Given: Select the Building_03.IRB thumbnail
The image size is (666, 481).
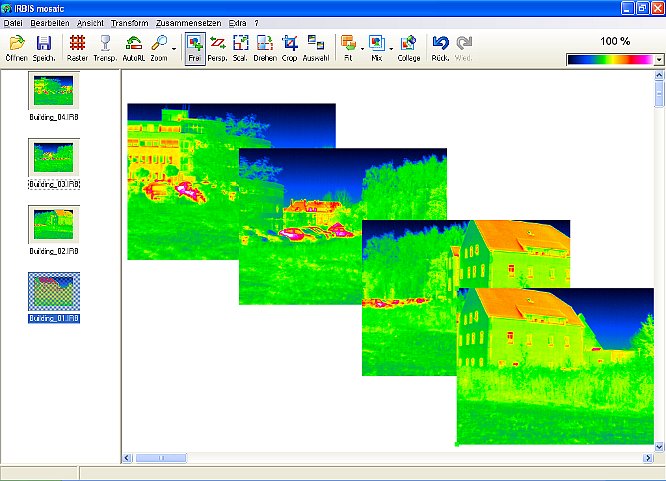Looking at the screenshot, I should [54, 157].
